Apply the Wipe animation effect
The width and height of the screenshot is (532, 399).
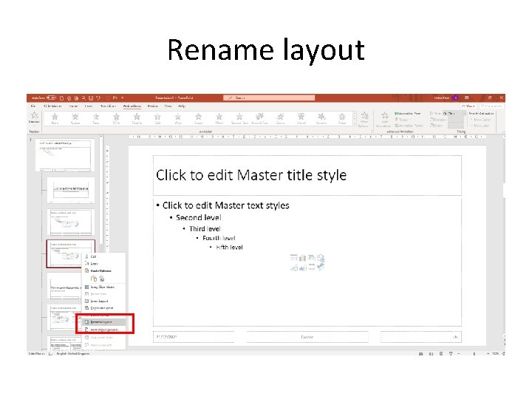click(x=178, y=119)
